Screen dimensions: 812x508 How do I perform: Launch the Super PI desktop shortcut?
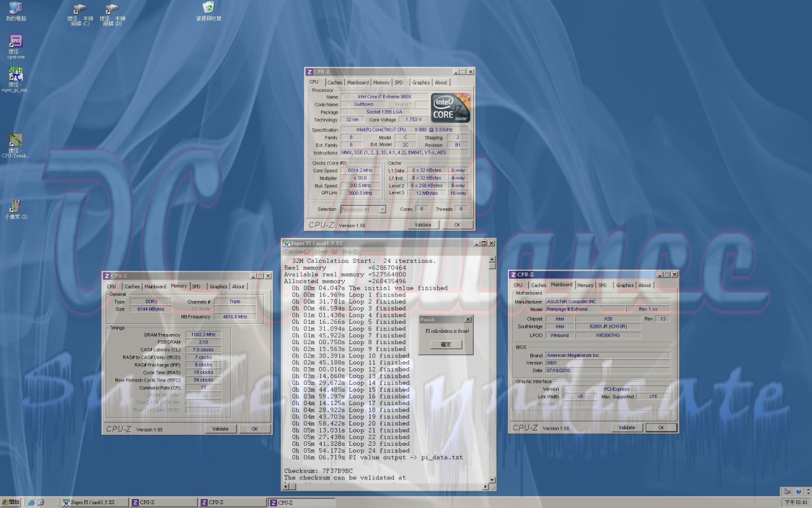click(16, 75)
